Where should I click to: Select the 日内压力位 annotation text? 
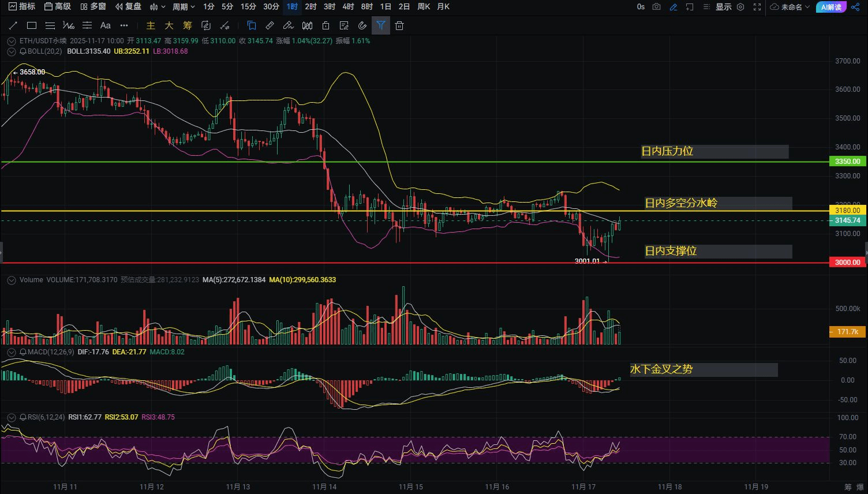667,151
